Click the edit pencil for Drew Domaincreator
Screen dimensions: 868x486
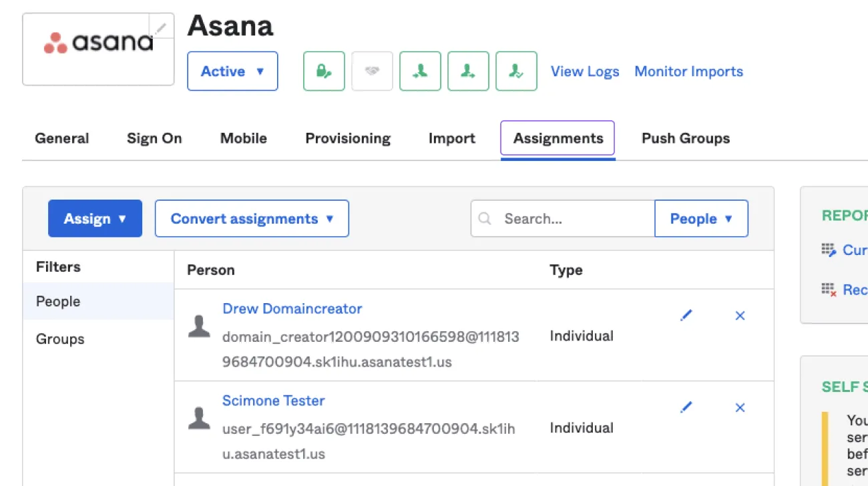(x=686, y=315)
